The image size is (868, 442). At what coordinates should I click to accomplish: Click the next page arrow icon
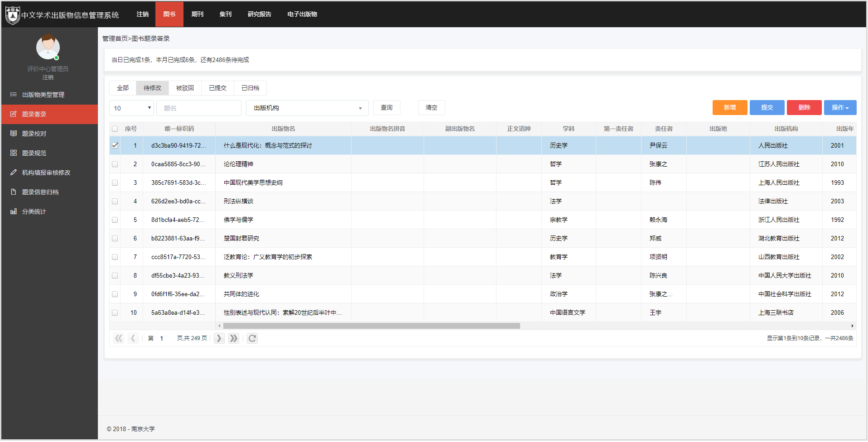pyautogui.click(x=219, y=338)
